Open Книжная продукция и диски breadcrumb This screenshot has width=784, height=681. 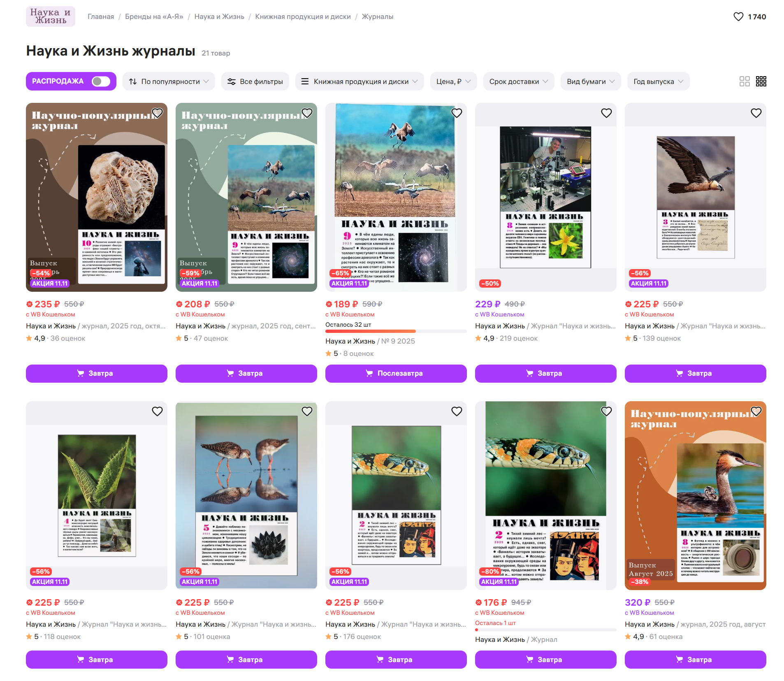(x=303, y=17)
